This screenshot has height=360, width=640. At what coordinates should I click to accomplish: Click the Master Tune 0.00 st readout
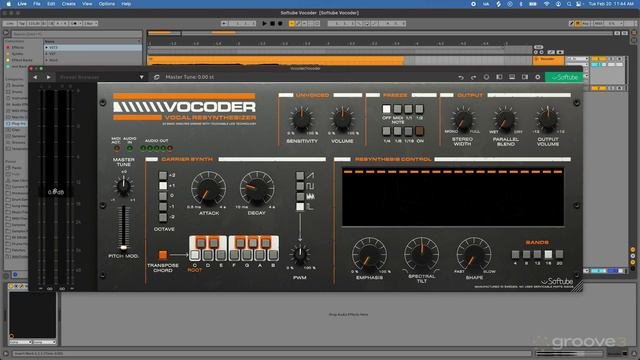click(x=189, y=77)
